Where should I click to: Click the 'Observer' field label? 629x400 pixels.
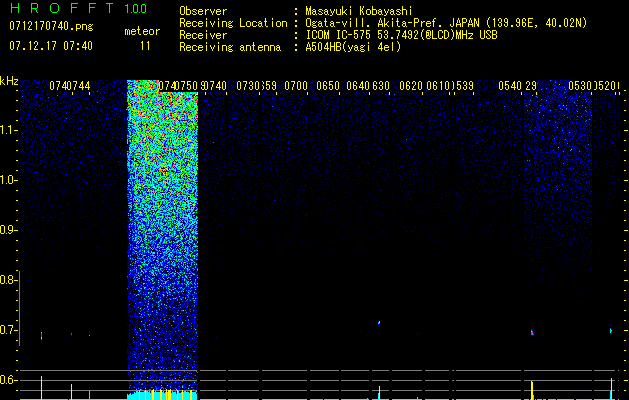pos(203,11)
